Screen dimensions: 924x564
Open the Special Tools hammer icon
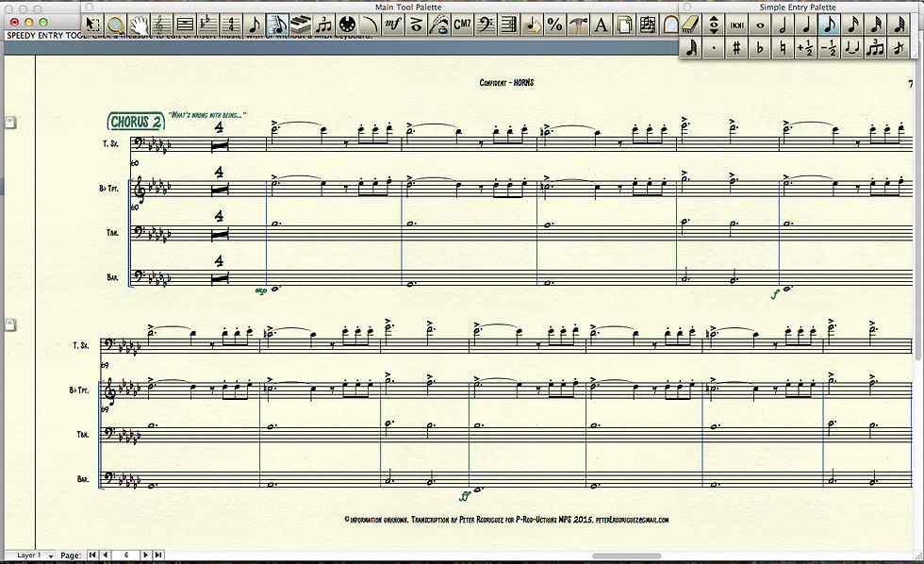[577, 25]
